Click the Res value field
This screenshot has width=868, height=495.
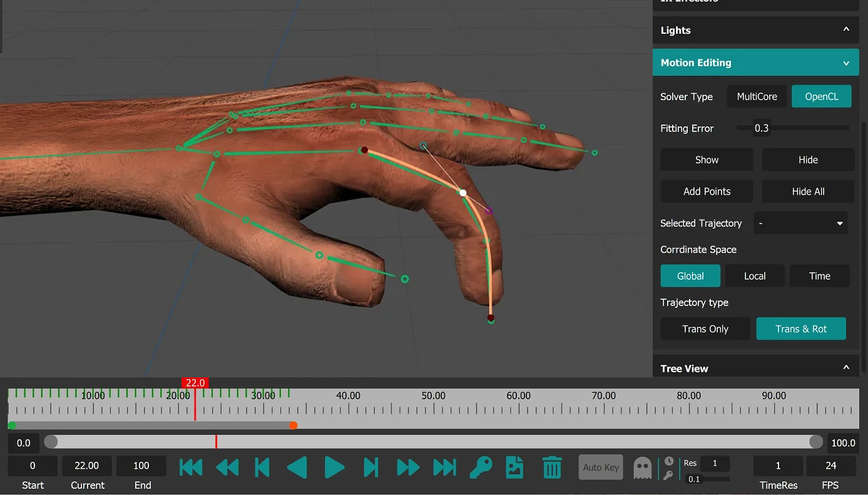click(x=715, y=464)
